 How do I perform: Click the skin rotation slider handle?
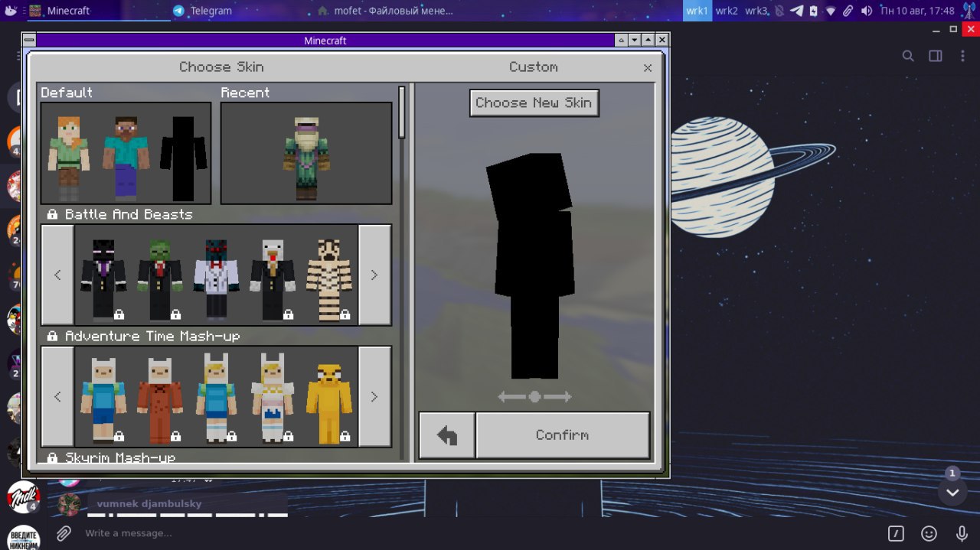tap(534, 396)
